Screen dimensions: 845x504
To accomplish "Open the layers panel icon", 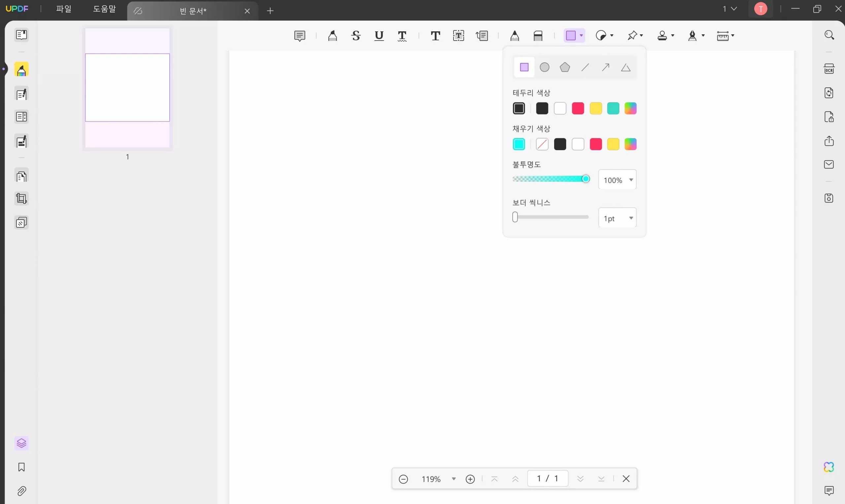I will 21,443.
